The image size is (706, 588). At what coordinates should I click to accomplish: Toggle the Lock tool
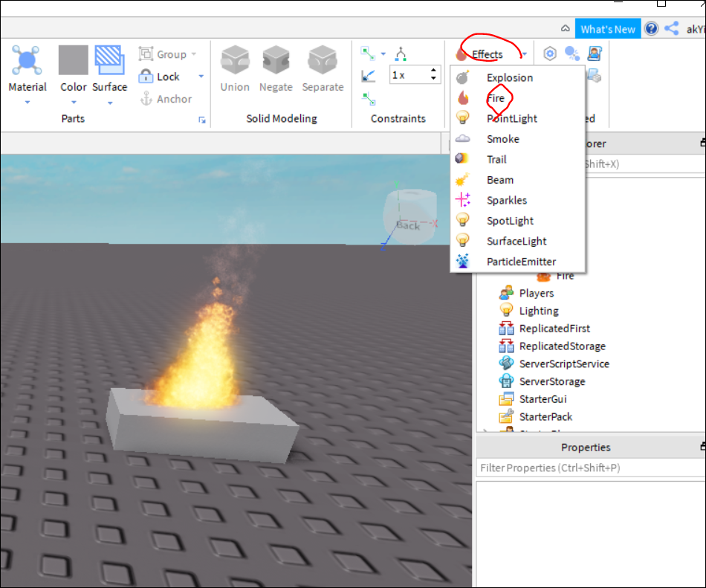point(159,77)
